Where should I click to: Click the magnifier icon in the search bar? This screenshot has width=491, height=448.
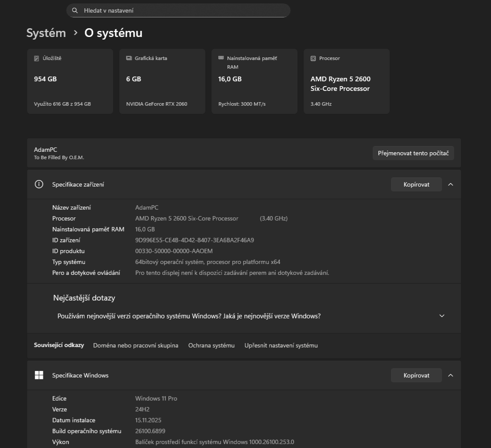pyautogui.click(x=74, y=10)
